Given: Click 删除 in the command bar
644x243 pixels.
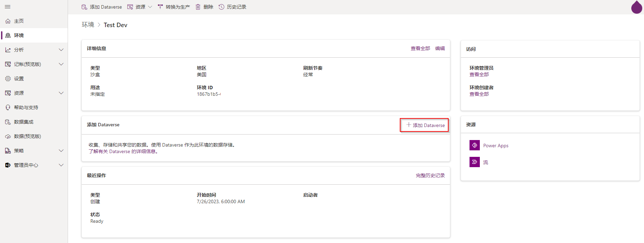Looking at the screenshot, I should coord(208,7).
